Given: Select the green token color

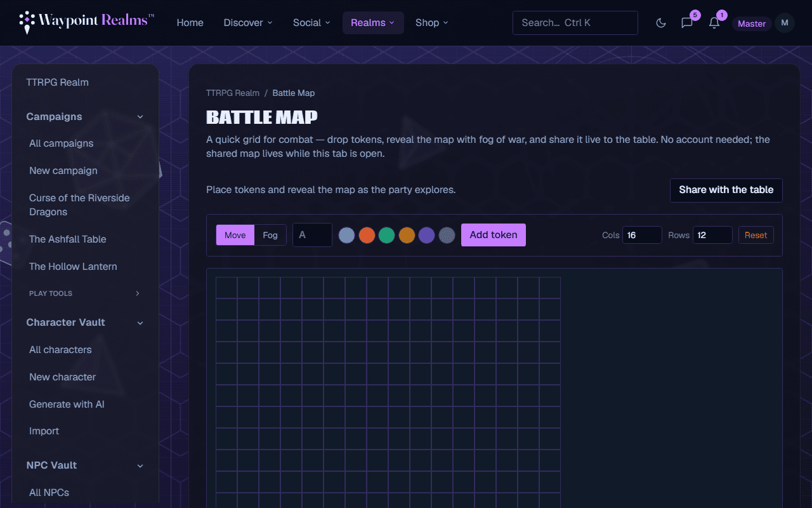Looking at the screenshot, I should click(x=387, y=236).
